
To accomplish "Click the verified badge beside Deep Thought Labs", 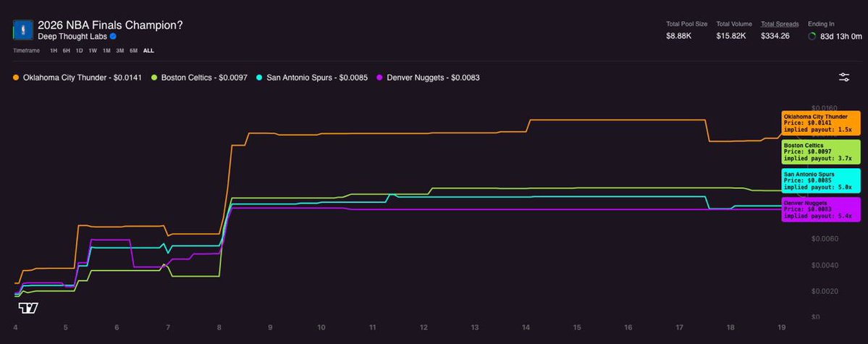I will 113,36.
